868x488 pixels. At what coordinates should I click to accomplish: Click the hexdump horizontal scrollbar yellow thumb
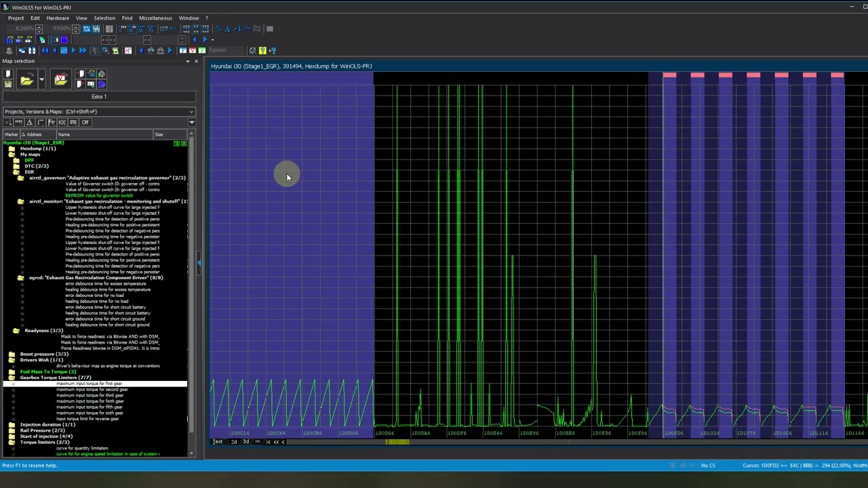[397, 442]
